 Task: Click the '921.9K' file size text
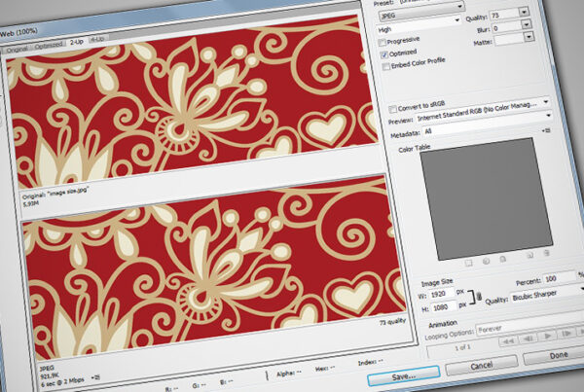[x=49, y=376]
